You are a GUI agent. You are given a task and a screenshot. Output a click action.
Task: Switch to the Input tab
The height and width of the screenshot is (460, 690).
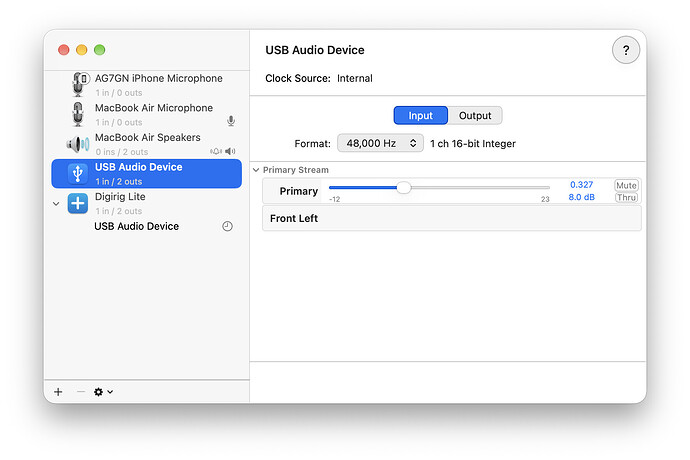tap(420, 116)
